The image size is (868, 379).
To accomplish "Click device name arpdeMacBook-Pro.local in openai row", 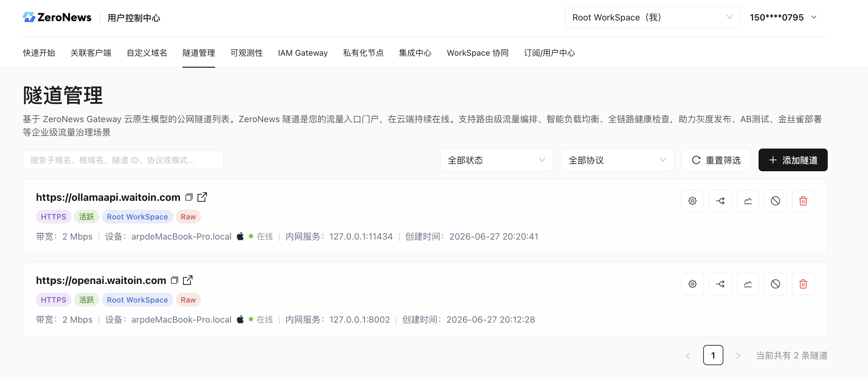I will (x=181, y=319).
